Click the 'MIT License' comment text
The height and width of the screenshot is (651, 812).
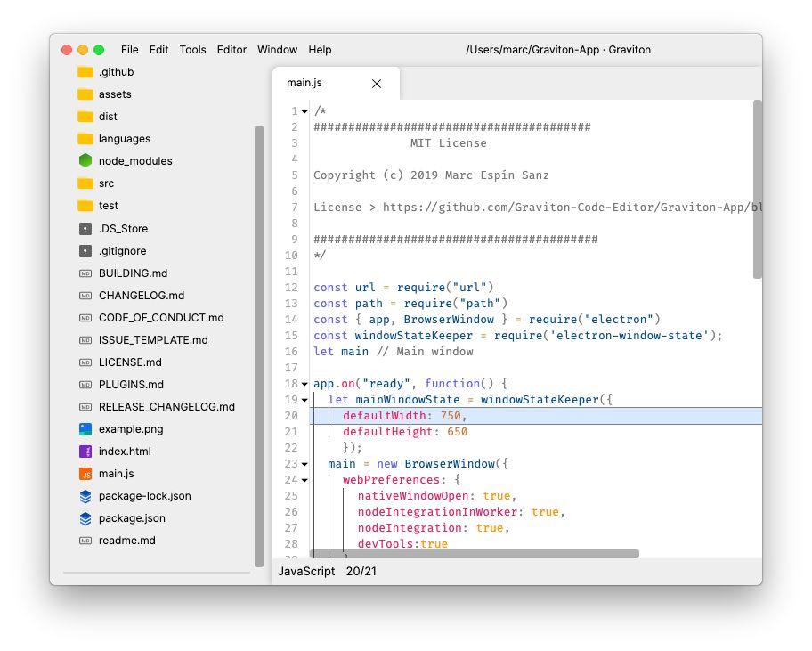(449, 143)
